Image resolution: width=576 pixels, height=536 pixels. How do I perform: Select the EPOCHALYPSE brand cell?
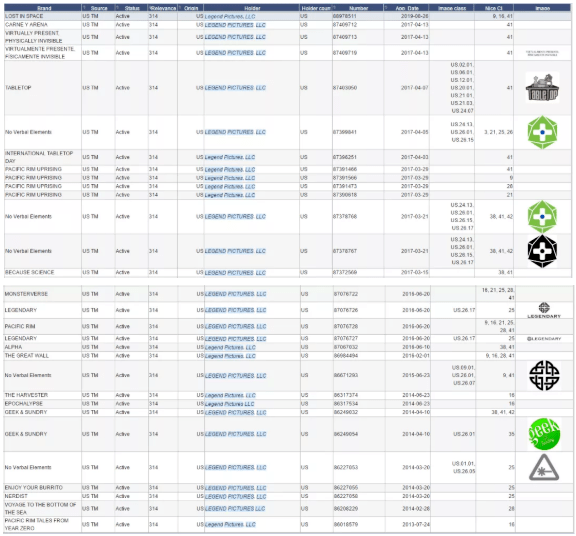43,403
